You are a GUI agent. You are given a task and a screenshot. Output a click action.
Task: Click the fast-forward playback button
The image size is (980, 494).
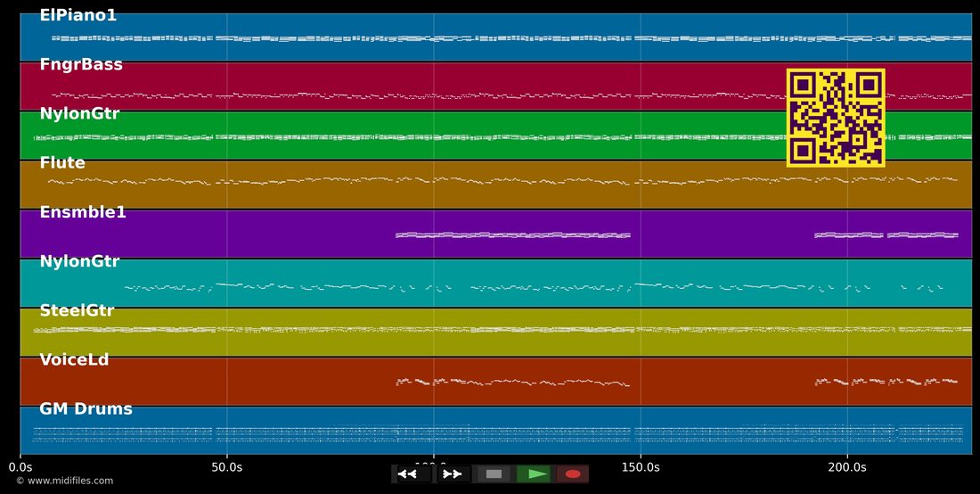click(453, 474)
